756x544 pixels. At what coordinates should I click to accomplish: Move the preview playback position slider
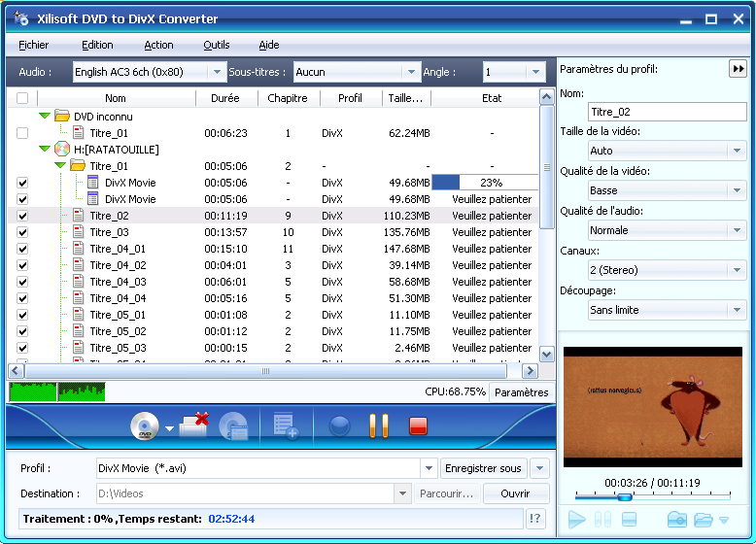tap(625, 496)
